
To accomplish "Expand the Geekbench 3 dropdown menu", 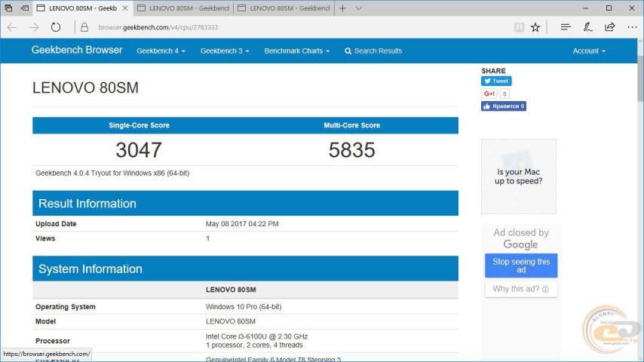I will click(225, 51).
